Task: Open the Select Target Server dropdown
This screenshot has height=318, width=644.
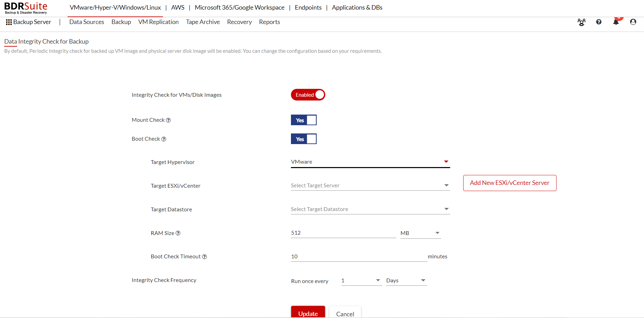Action: [x=371, y=186]
